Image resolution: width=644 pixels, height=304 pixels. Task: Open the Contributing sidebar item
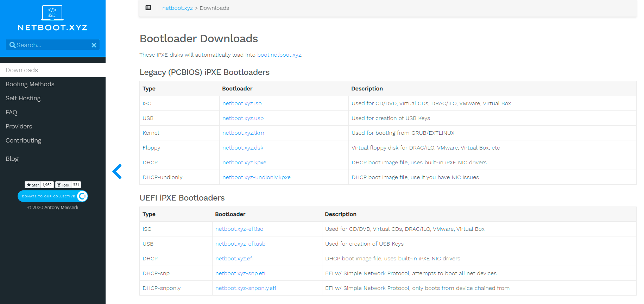tap(53, 140)
